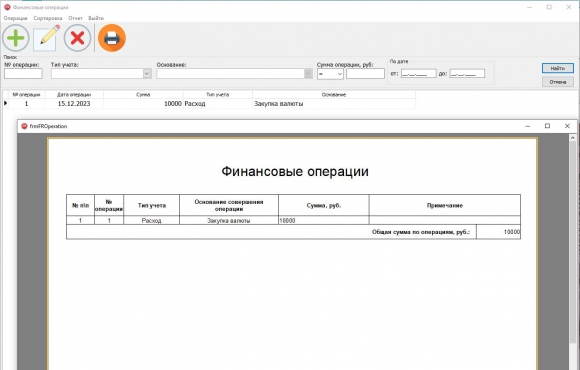Click the date 'от' input field
This screenshot has height=370, width=580.
[418, 74]
